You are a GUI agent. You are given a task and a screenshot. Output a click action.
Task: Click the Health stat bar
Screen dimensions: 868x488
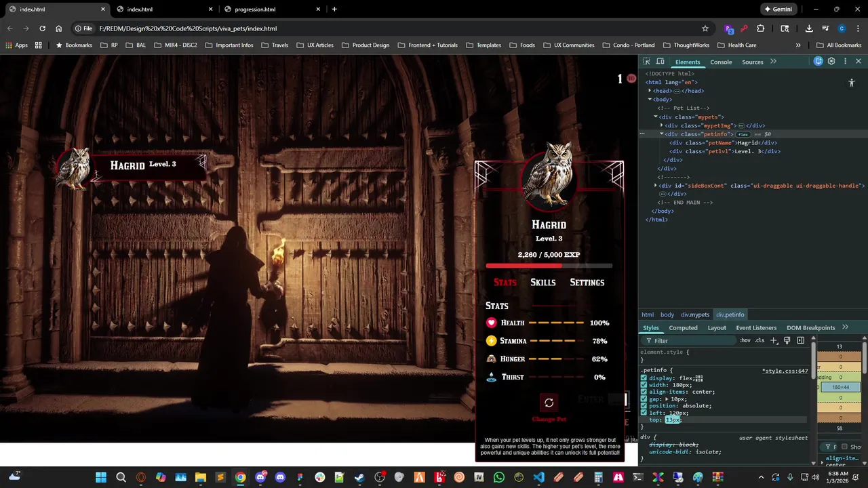pos(556,323)
